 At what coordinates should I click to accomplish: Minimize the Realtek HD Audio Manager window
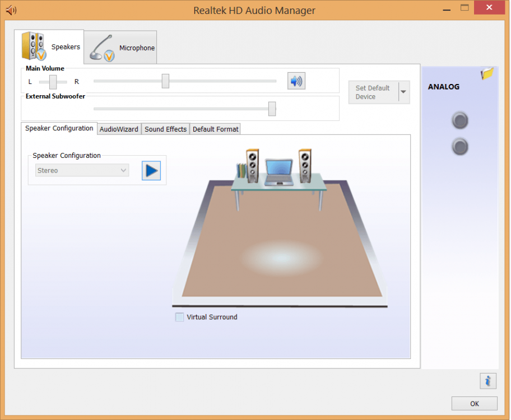(447, 10)
